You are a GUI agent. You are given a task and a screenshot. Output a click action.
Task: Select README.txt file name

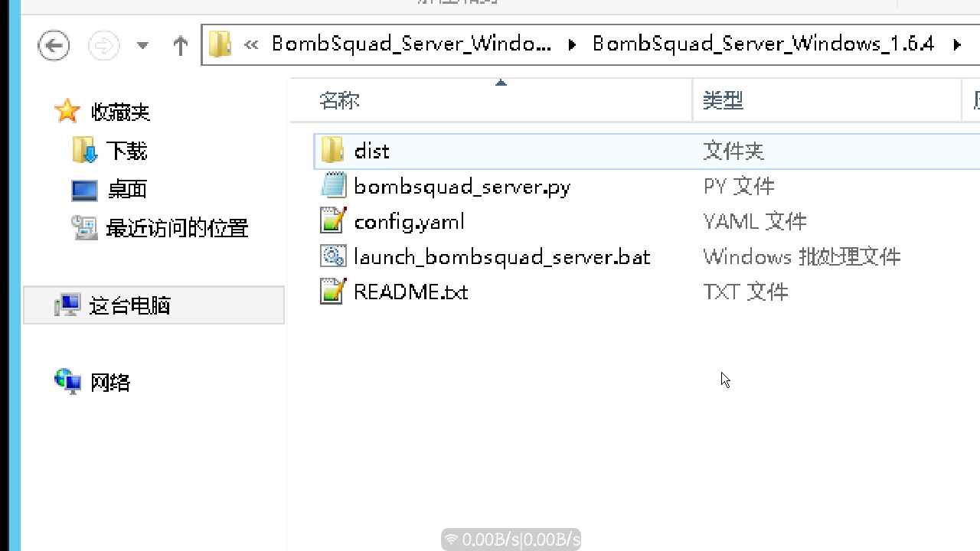click(410, 292)
